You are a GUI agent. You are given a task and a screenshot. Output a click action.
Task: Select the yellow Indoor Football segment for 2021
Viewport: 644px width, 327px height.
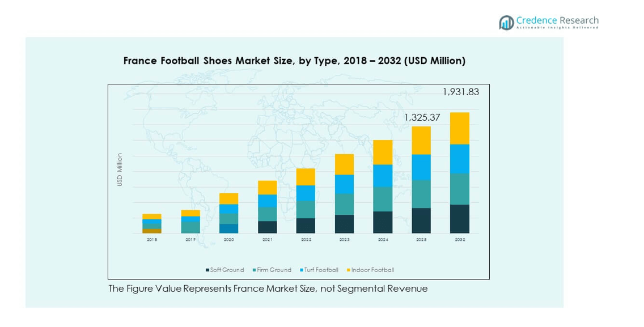click(267, 188)
